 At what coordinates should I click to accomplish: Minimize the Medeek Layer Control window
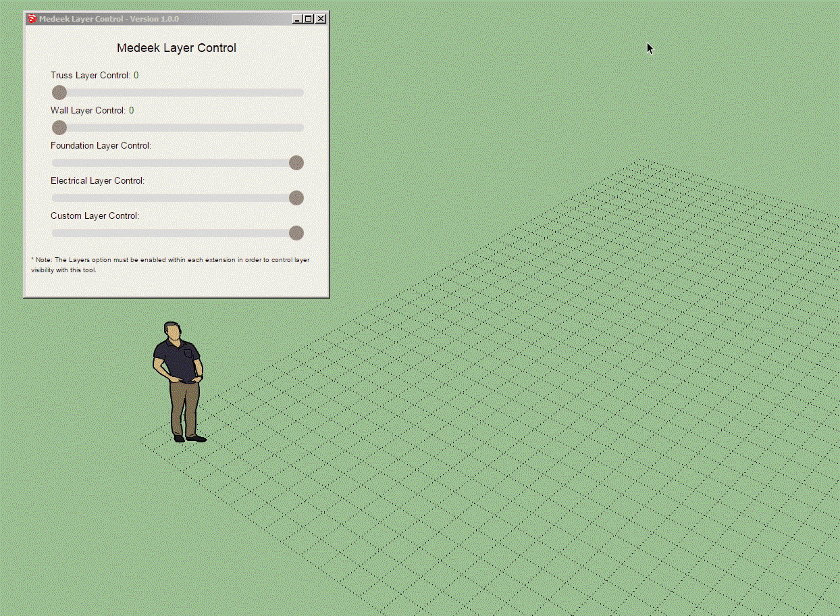[x=297, y=19]
